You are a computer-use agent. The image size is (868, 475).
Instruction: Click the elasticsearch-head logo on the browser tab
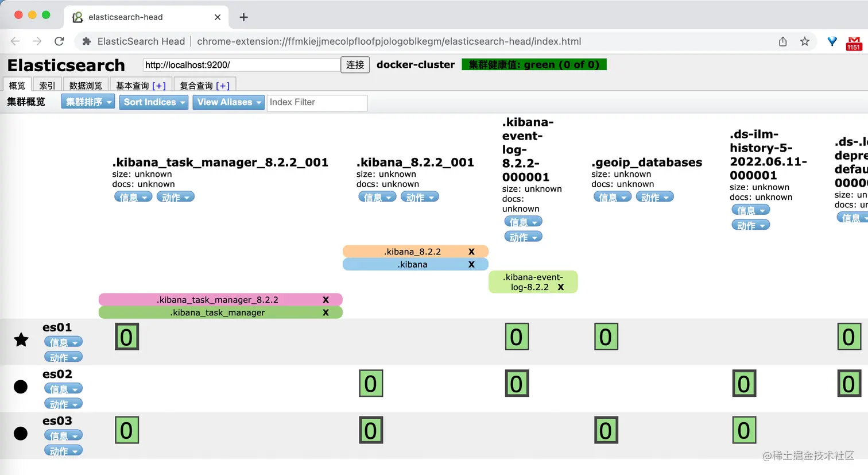click(x=77, y=17)
